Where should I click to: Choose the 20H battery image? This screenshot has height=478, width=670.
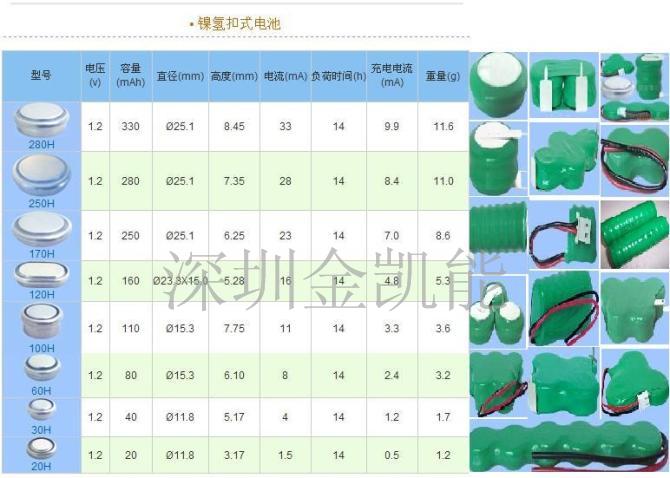point(41,447)
